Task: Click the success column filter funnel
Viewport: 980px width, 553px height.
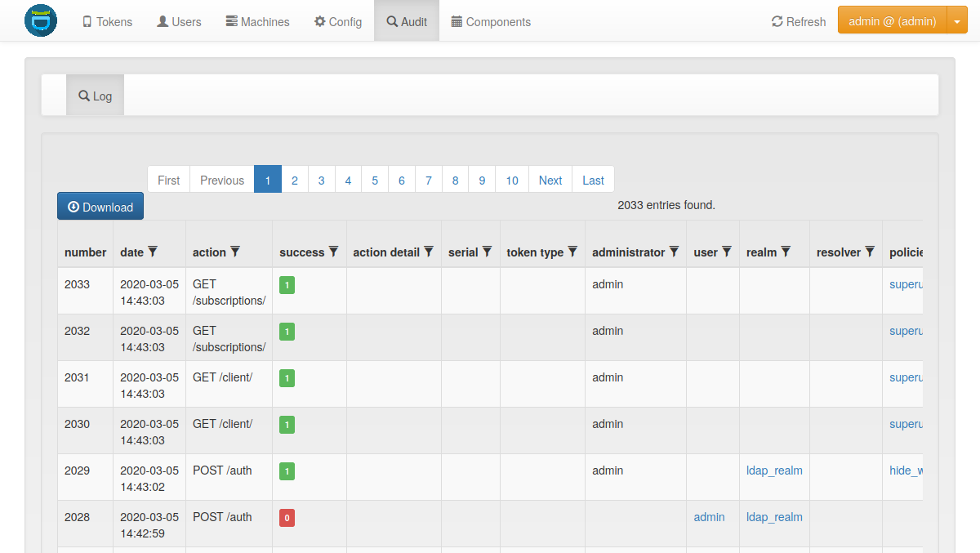Action: 333,252
